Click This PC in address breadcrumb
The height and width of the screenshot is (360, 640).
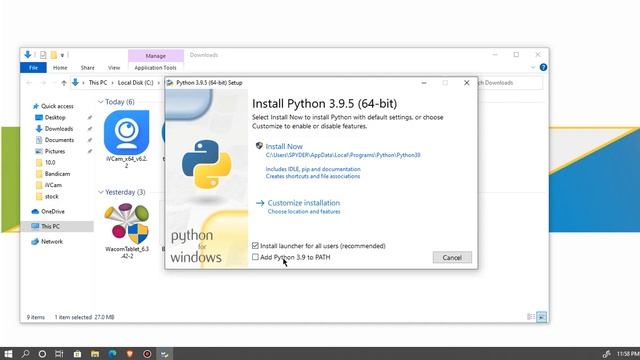click(98, 83)
